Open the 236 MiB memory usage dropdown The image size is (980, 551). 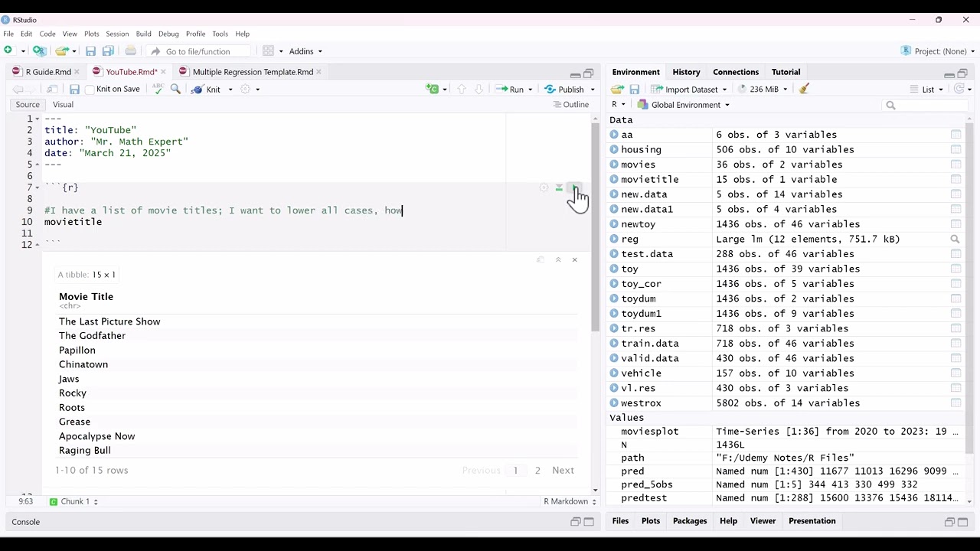763,90
